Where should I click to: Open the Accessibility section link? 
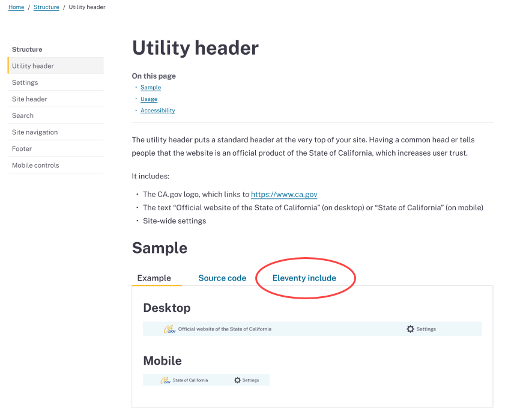(x=157, y=110)
